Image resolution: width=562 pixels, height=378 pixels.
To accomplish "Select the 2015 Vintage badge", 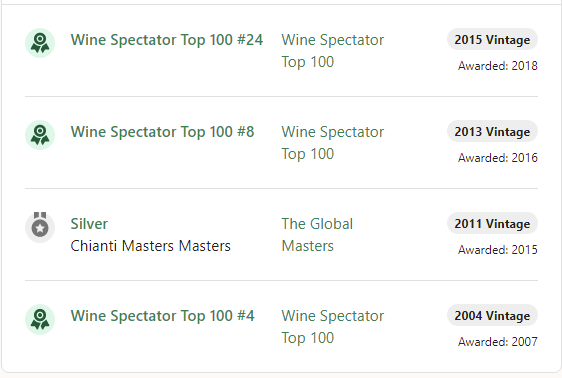I will pos(492,39).
